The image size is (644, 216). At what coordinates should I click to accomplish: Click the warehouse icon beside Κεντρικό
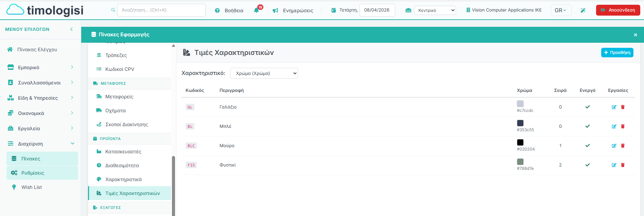pos(408,11)
